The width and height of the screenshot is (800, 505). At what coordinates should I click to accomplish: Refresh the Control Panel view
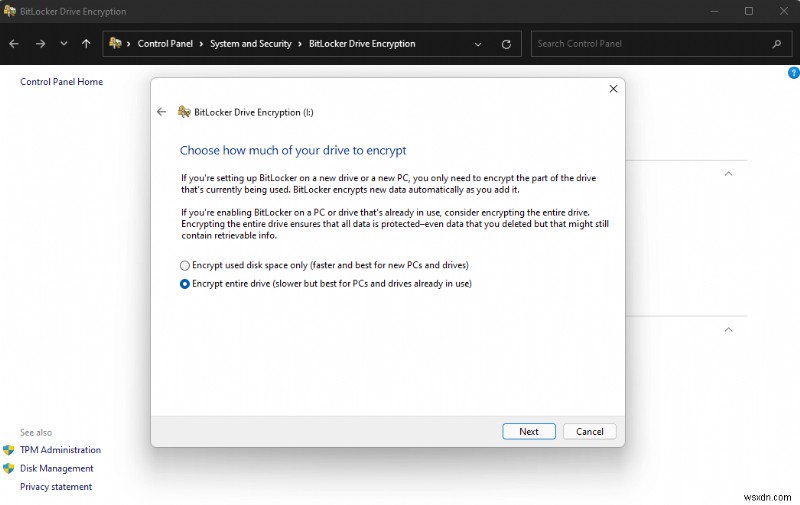[506, 44]
